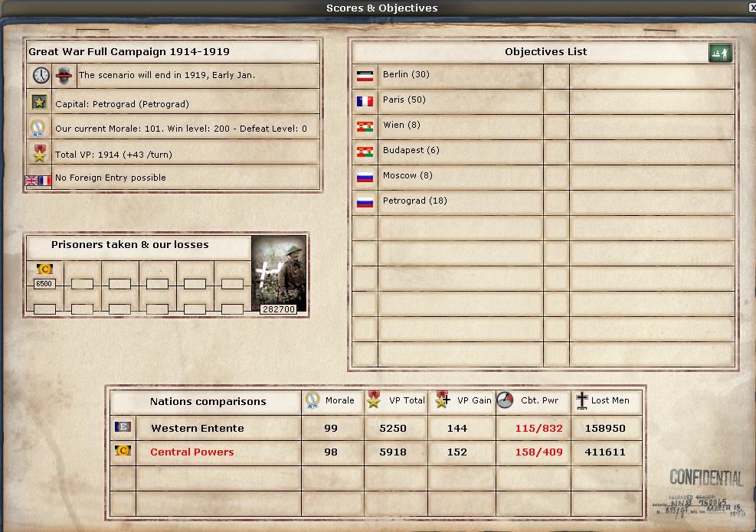Click the green star Capital icon

40,102
